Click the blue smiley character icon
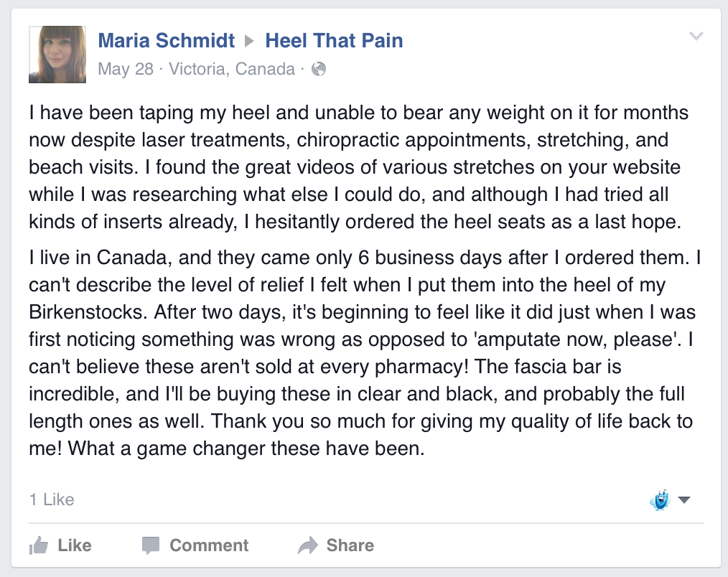The image size is (728, 577). pyautogui.click(x=660, y=499)
